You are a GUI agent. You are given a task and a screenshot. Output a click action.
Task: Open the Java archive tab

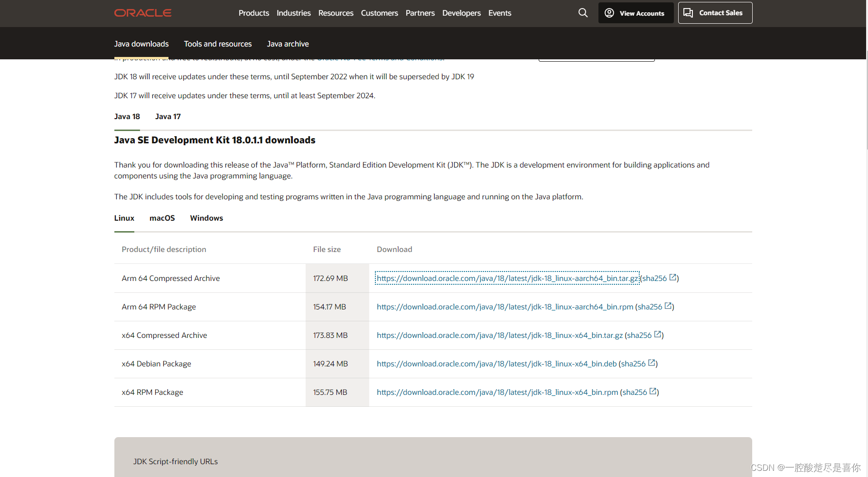[x=288, y=44]
